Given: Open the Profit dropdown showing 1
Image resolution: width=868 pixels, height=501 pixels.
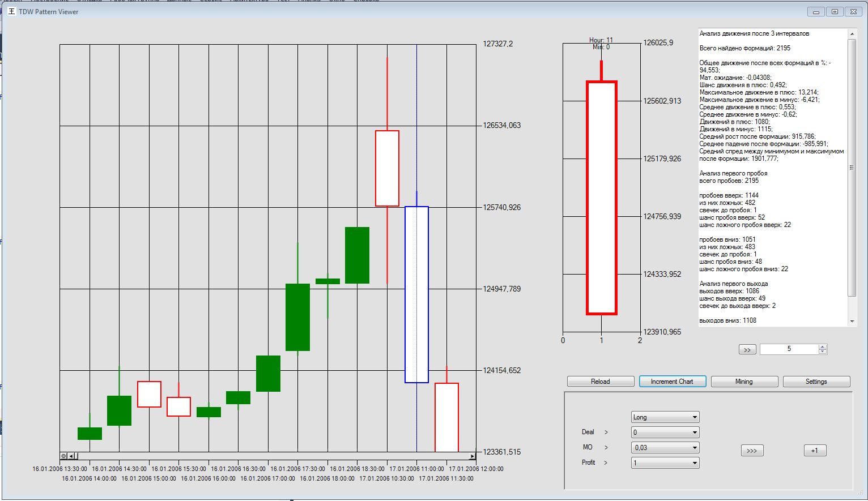Looking at the screenshot, I should pos(665,463).
